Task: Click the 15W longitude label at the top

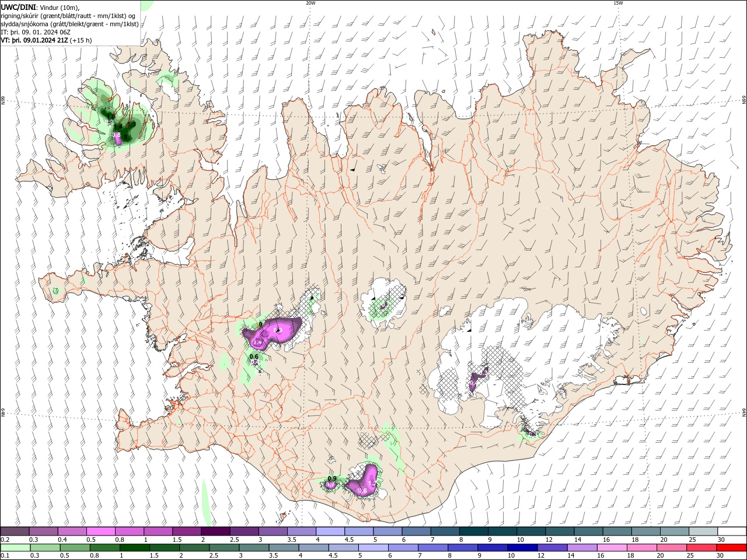Action: [x=618, y=3]
